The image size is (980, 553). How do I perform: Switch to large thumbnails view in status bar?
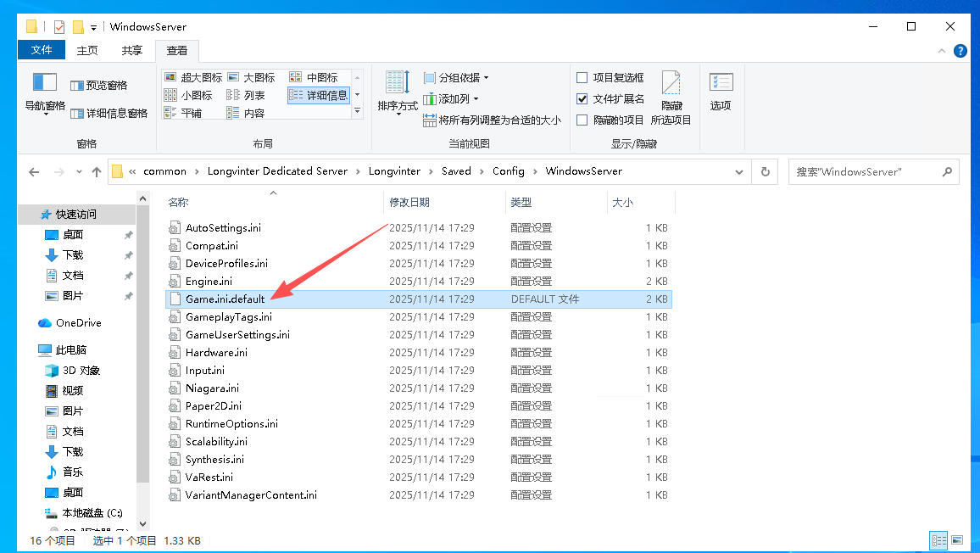tap(957, 540)
